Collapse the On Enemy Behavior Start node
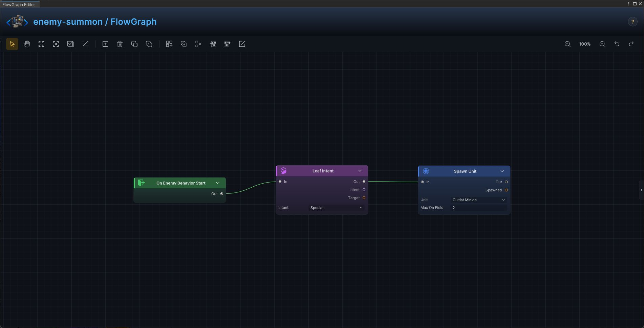The height and width of the screenshot is (328, 644). click(x=218, y=183)
